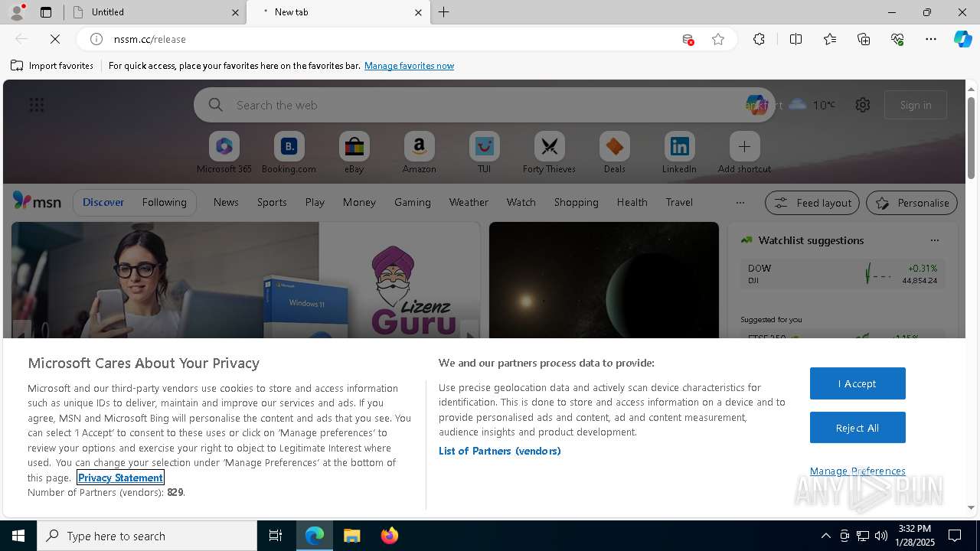Screen dimensions: 980x551
Task: Stop loading the page
Action: [55, 39]
